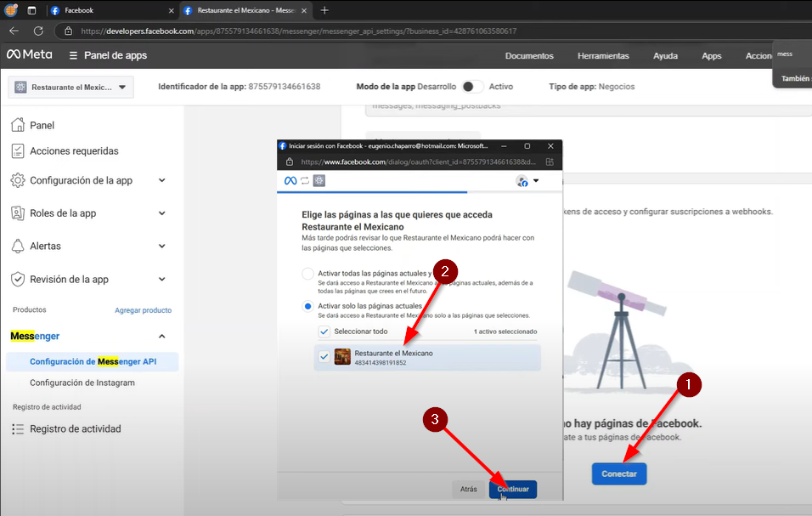Image resolution: width=812 pixels, height=516 pixels.
Task: Select Configuración de Instagram sidebar item
Action: pos(82,383)
